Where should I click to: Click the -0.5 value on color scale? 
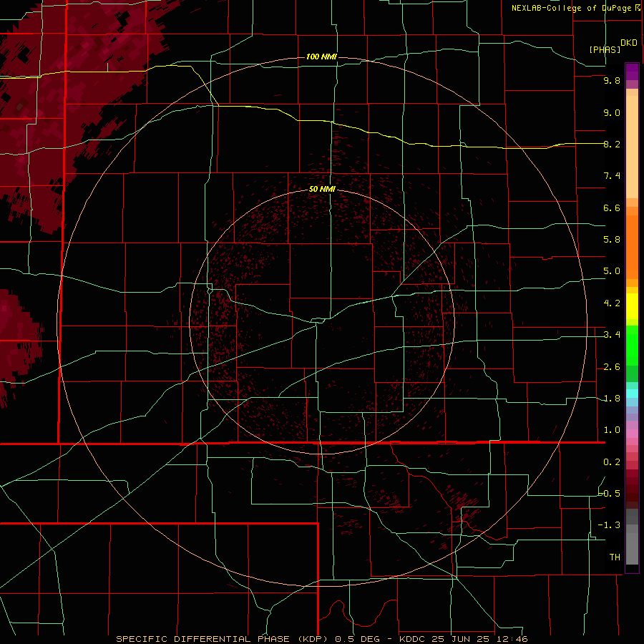pyautogui.click(x=610, y=494)
